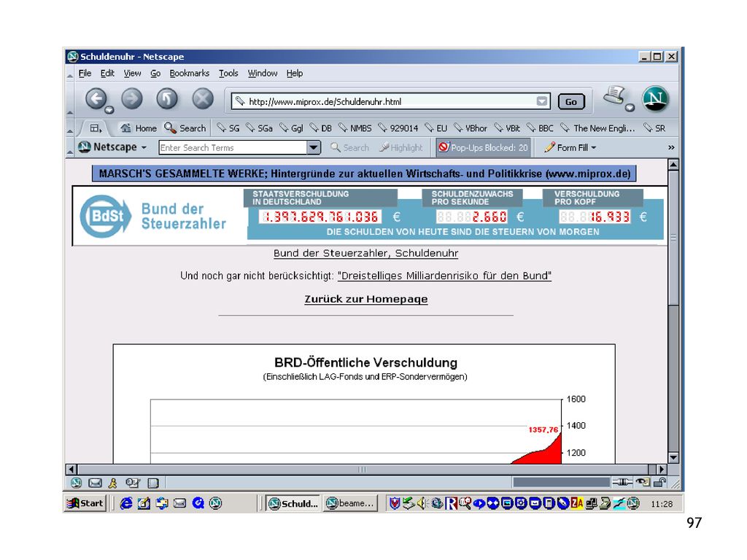Open the Edit menu
This screenshot has height=560, width=747.
[107, 74]
